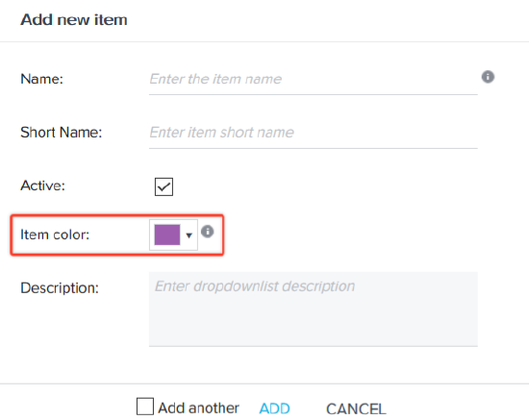Click the 'Short Name:' field label

[x=61, y=132]
